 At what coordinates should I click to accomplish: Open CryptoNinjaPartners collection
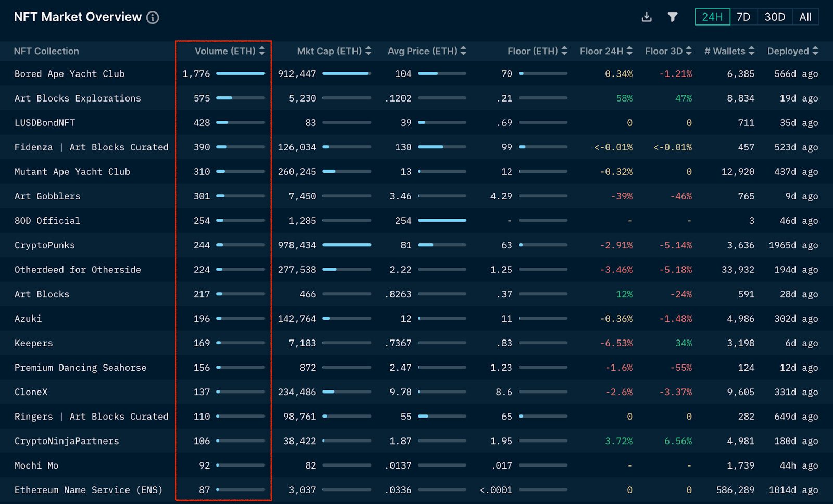[x=67, y=441]
